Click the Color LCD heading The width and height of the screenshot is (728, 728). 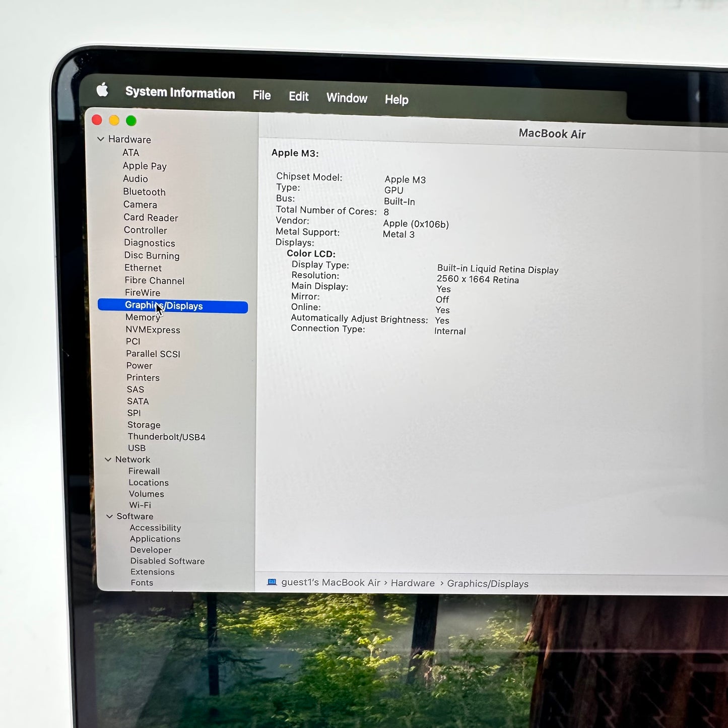click(x=311, y=254)
